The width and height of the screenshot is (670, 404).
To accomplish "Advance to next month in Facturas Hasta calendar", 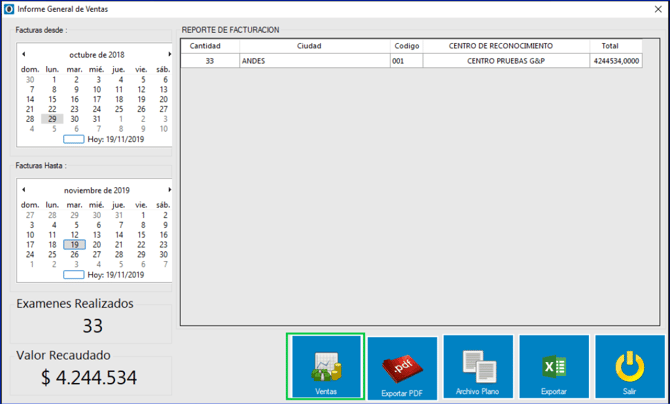I will (169, 190).
